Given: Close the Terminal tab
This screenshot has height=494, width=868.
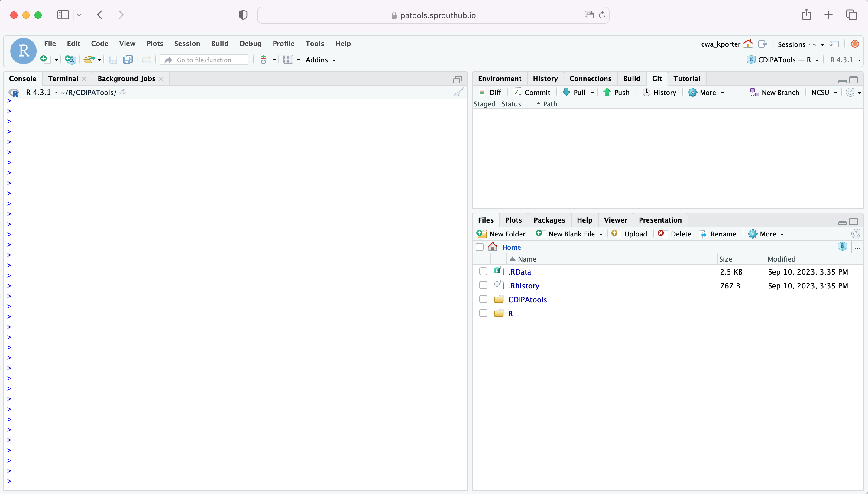Looking at the screenshot, I should coord(84,79).
